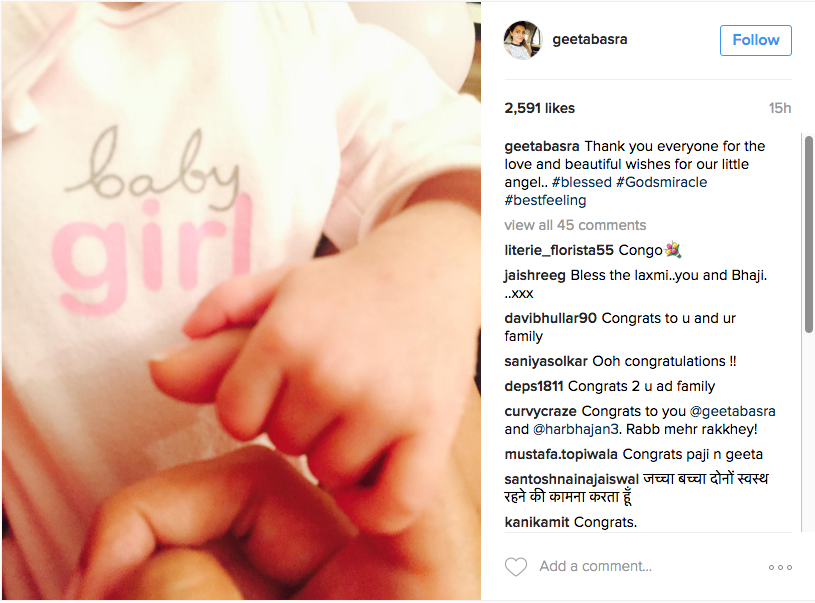Click the heart like icon
The height and width of the screenshot is (603, 815).
516,567
